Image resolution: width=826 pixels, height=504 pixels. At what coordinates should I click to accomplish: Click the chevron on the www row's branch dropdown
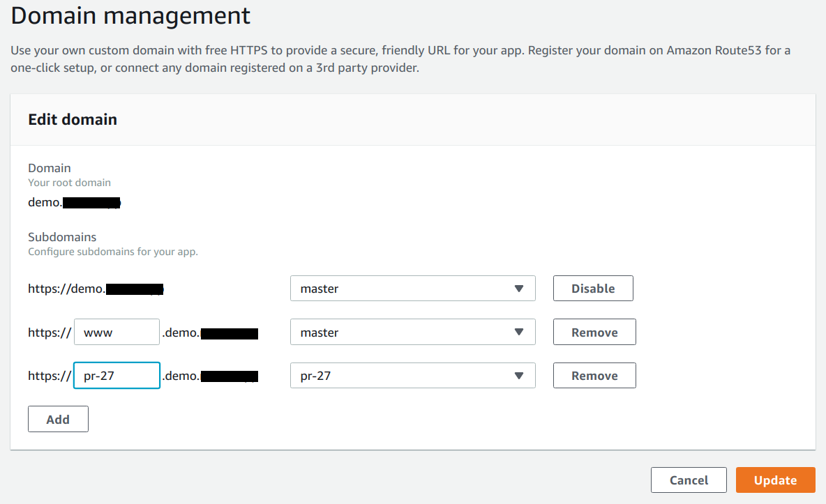(x=519, y=332)
